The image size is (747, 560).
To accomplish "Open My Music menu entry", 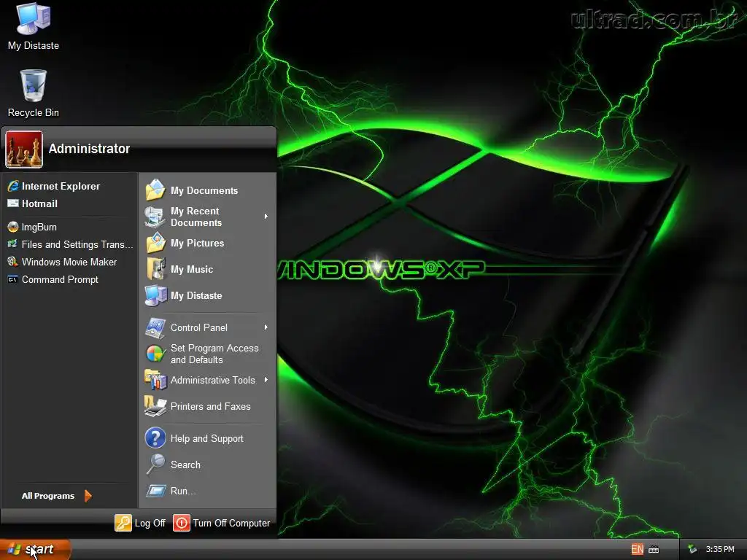I will pos(208,269).
